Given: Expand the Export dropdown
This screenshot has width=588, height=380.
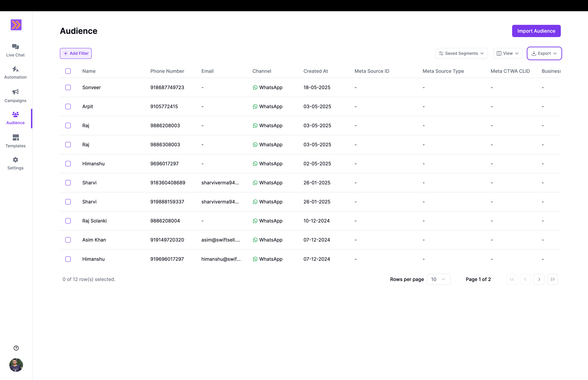Looking at the screenshot, I should tap(544, 53).
